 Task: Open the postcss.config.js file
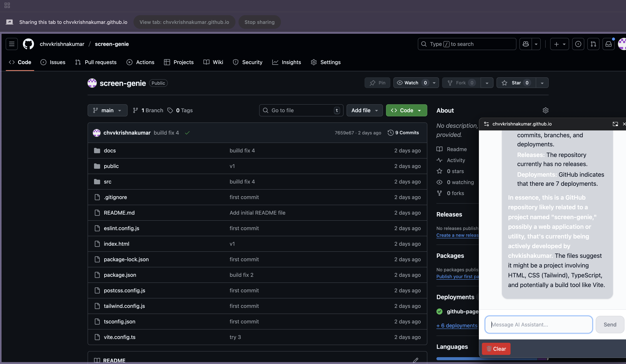[x=124, y=290]
